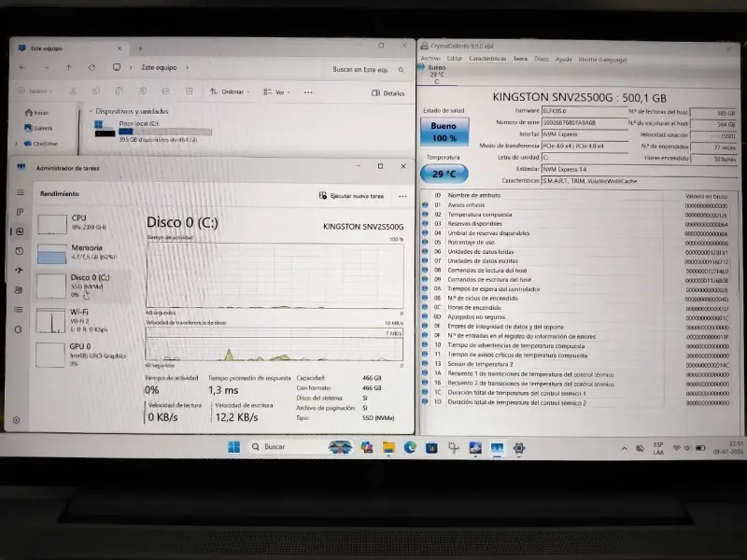Open Services icon in Task Manager sidebar

coord(18,329)
